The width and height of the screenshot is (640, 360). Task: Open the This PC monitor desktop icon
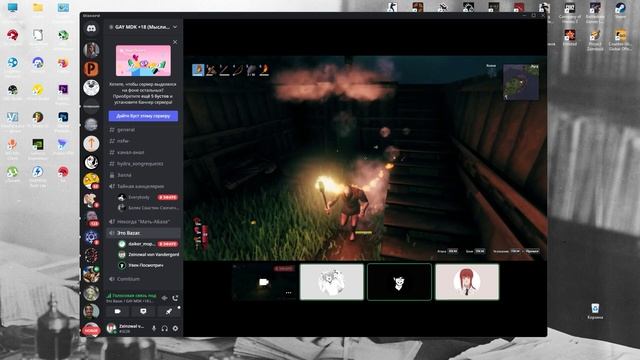click(13, 8)
